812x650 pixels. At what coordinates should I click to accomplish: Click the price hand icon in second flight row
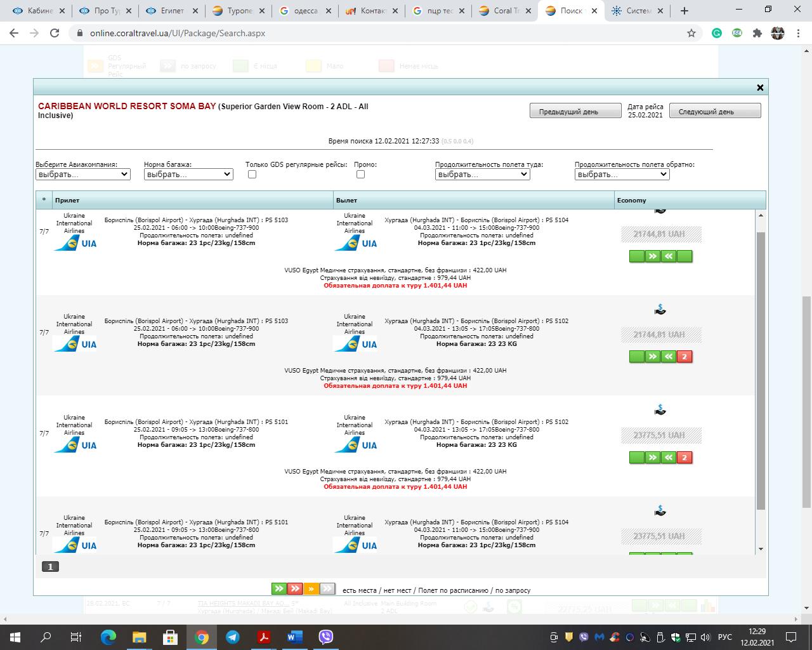click(660, 310)
